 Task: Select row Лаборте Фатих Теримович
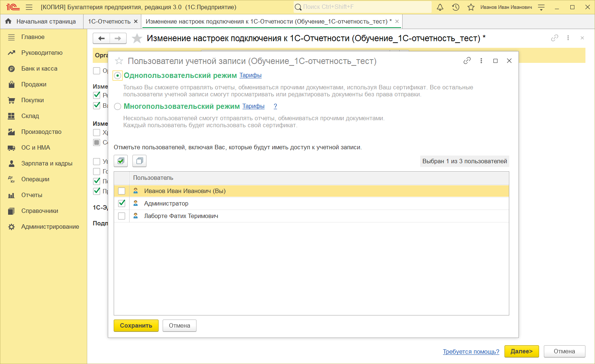tap(311, 216)
